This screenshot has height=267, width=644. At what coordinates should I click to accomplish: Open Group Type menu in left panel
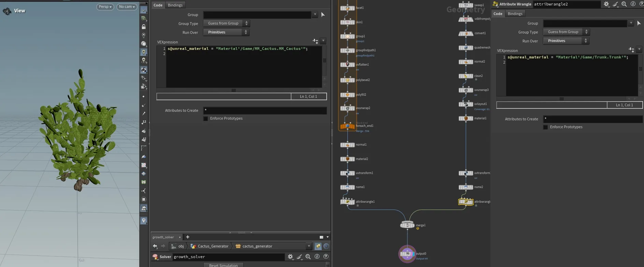[227, 23]
